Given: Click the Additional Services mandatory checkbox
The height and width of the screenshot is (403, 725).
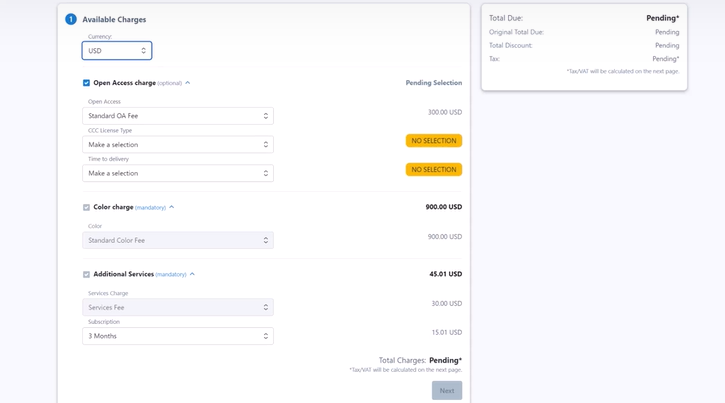Looking at the screenshot, I should coord(86,275).
